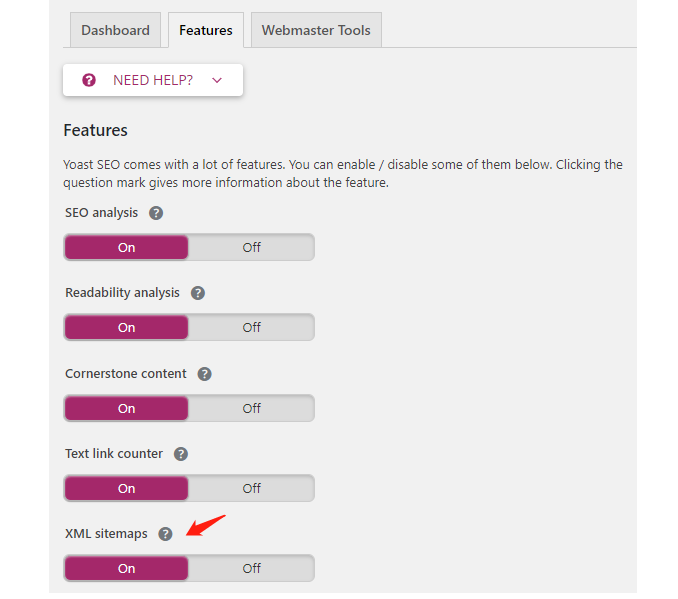
Task: Expand the Need Help chevron arrow
Action: tap(217, 80)
